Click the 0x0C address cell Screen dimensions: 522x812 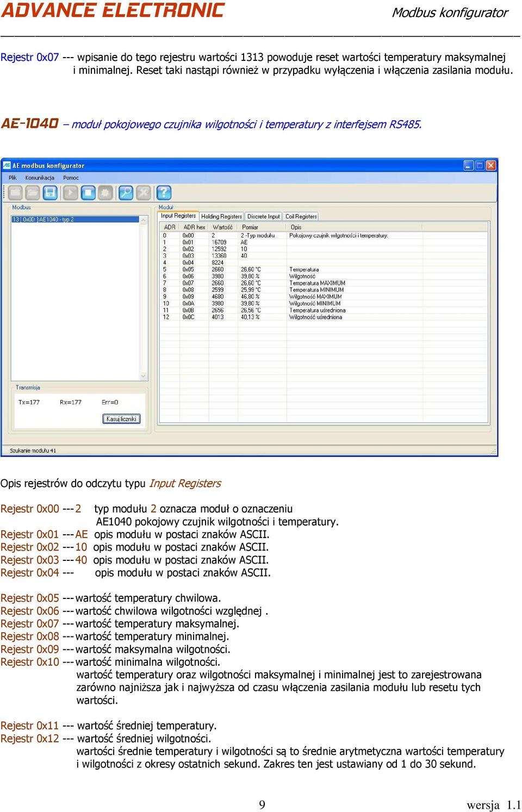[x=188, y=317]
